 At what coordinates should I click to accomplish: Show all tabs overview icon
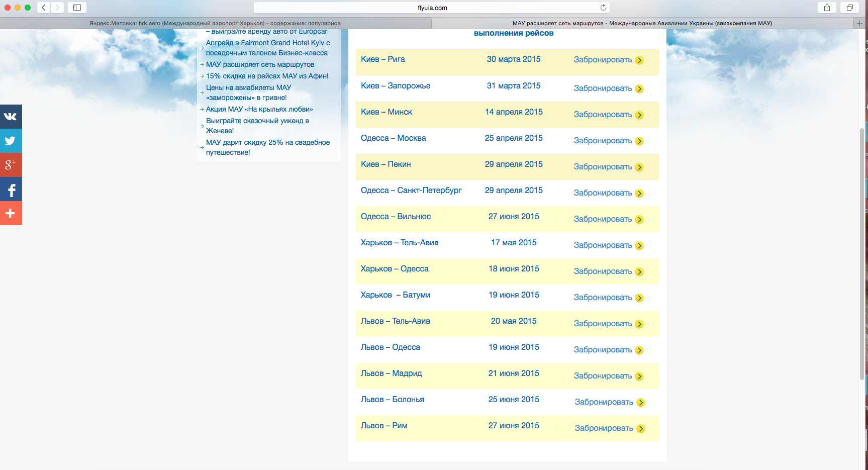click(849, 8)
